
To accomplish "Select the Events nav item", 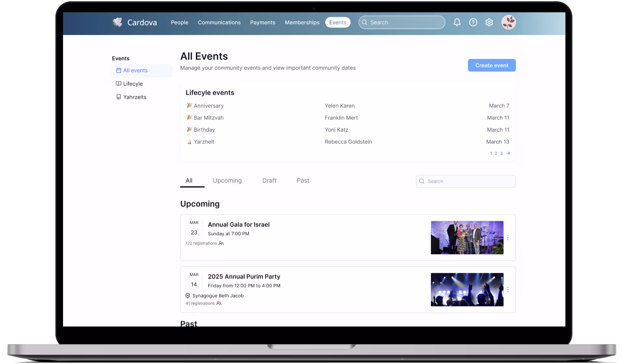I will pos(338,22).
